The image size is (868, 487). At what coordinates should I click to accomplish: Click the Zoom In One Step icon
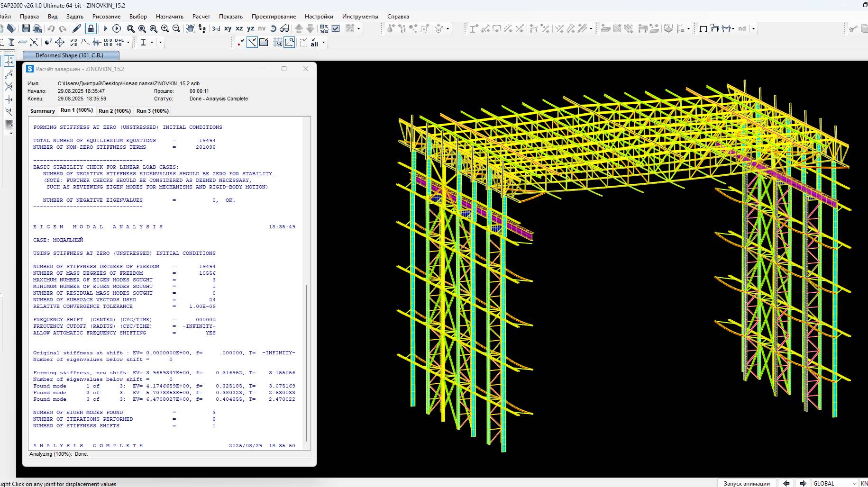(165, 29)
